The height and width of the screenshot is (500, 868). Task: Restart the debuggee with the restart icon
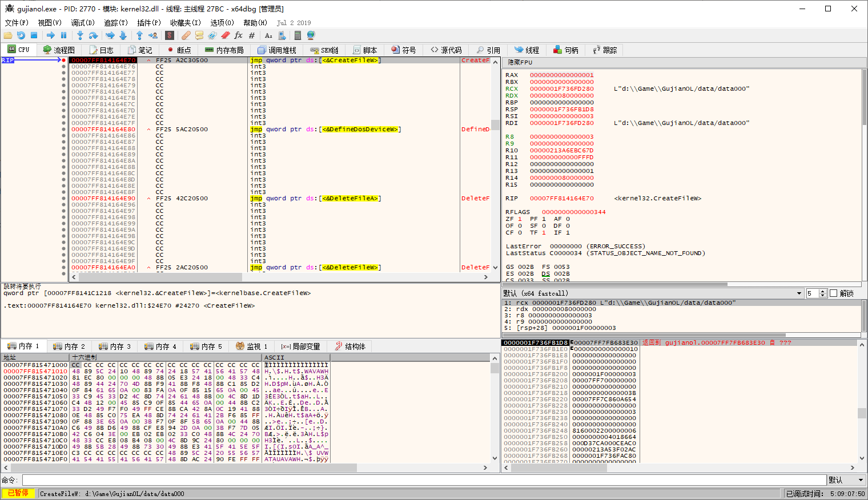point(21,35)
